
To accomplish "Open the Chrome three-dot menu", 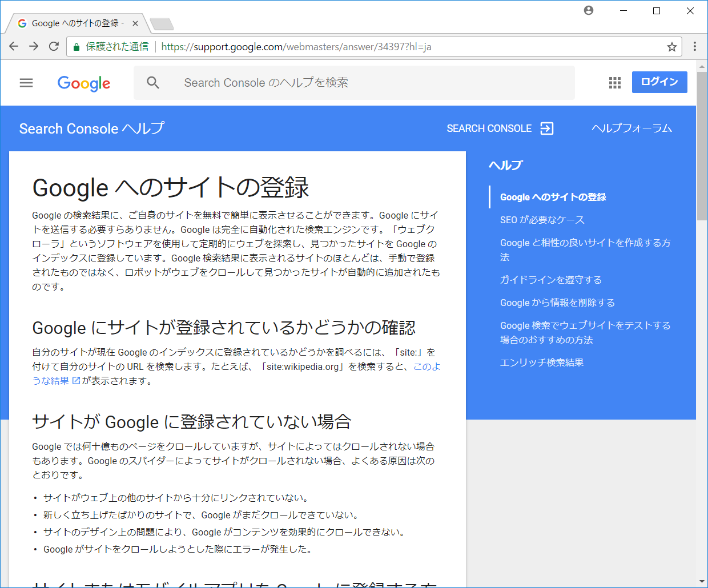I will [695, 46].
